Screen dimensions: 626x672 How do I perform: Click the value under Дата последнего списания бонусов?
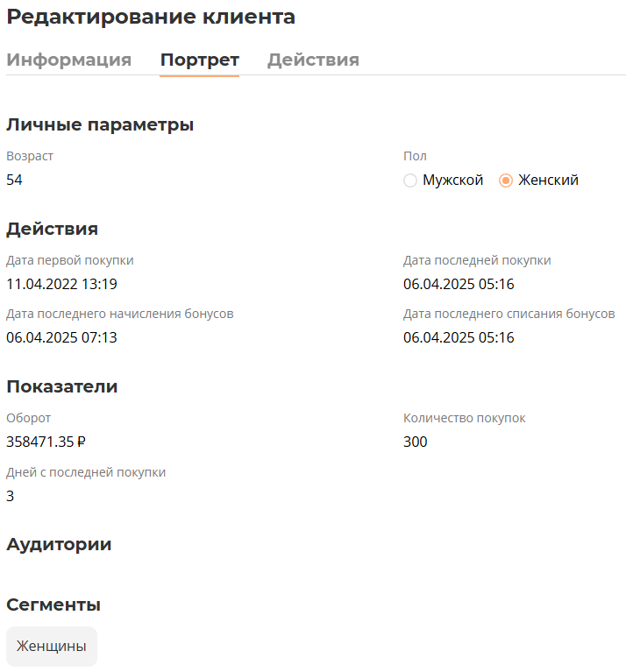click(459, 337)
